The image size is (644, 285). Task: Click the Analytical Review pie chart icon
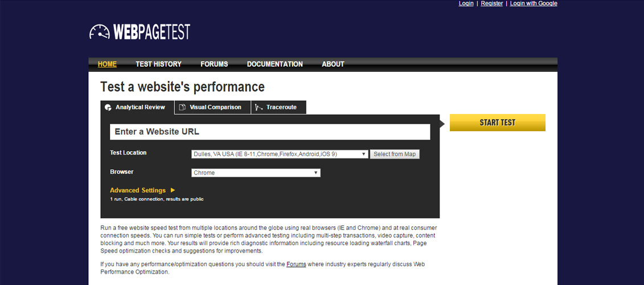[108, 107]
